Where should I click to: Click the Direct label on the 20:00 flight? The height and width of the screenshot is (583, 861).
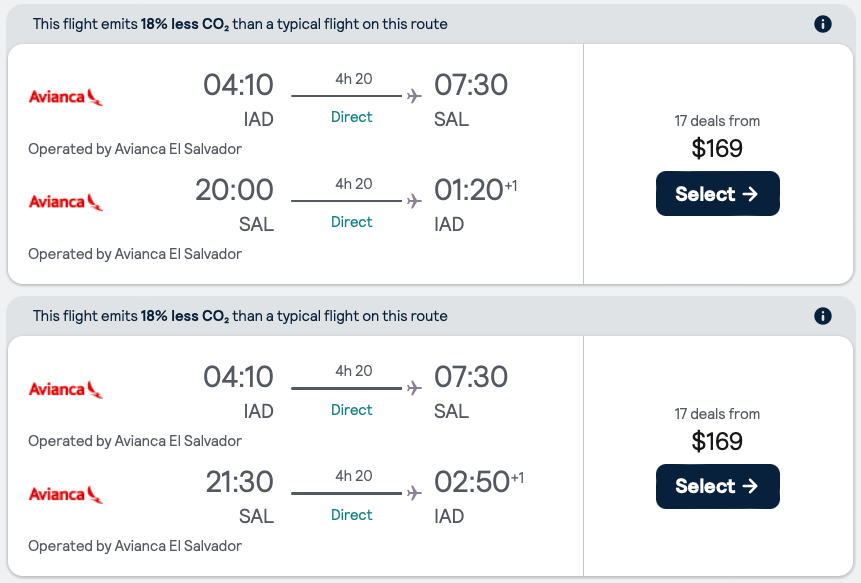point(351,222)
